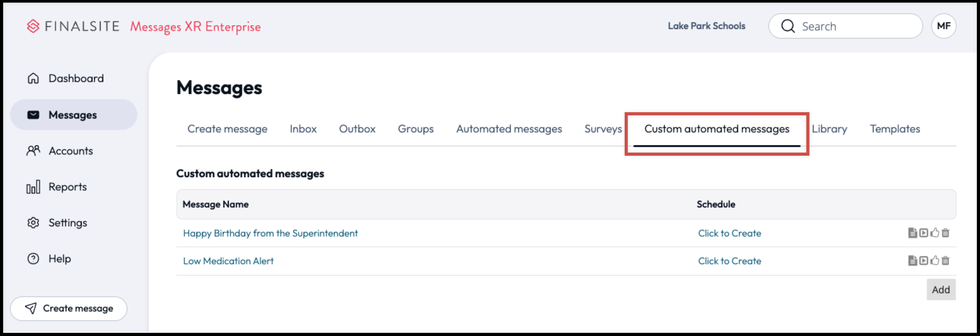The image size is (980, 336).
Task: Switch to the Create message tab
Action: click(227, 129)
